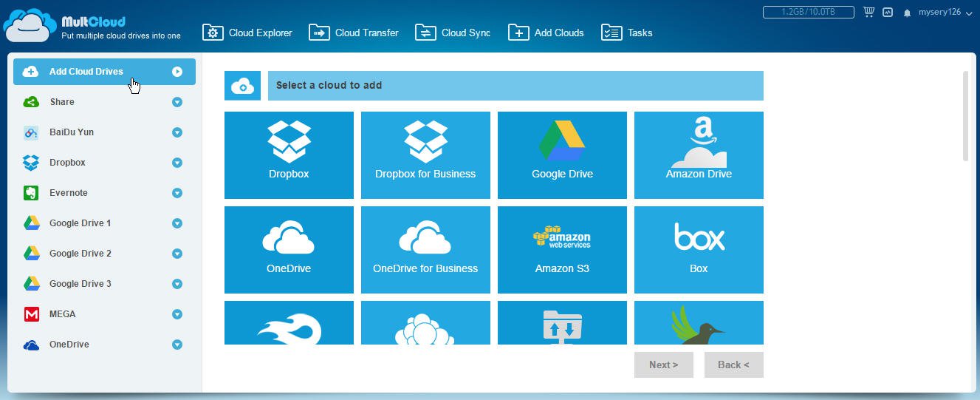Click the Evernote icon in sidebar
Viewport: 980px width, 400px height.
click(x=31, y=193)
